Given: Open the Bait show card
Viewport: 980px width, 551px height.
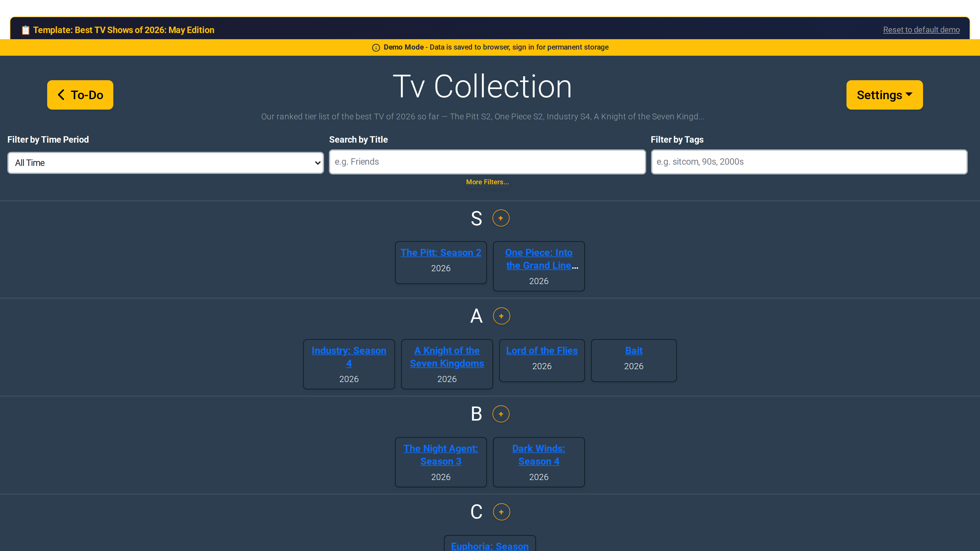Looking at the screenshot, I should click(x=633, y=350).
